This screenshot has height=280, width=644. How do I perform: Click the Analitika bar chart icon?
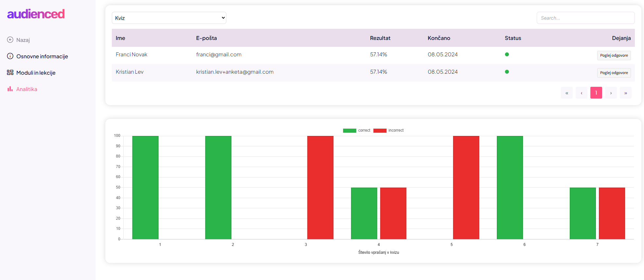tap(10, 89)
